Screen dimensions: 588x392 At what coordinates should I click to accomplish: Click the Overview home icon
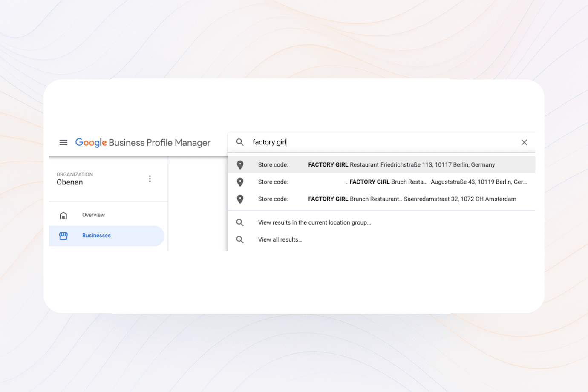63,215
